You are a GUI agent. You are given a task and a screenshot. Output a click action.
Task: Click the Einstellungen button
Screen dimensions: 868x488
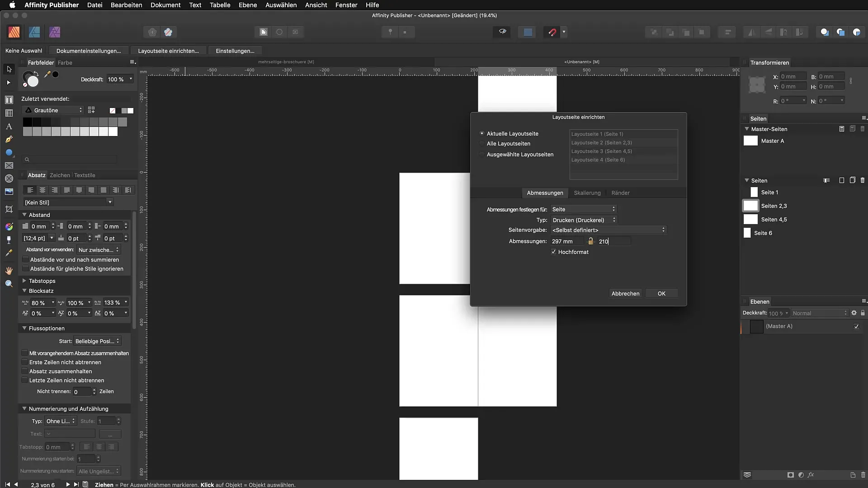coord(235,51)
